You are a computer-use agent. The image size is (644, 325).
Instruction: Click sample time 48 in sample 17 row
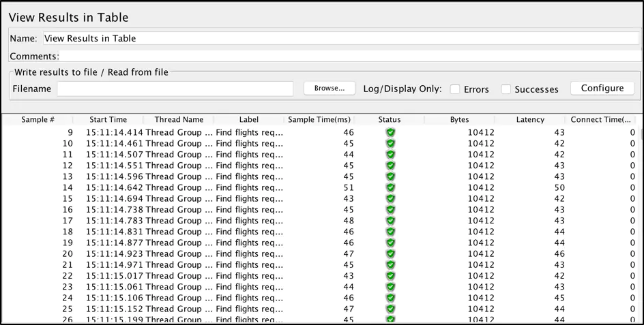(349, 221)
